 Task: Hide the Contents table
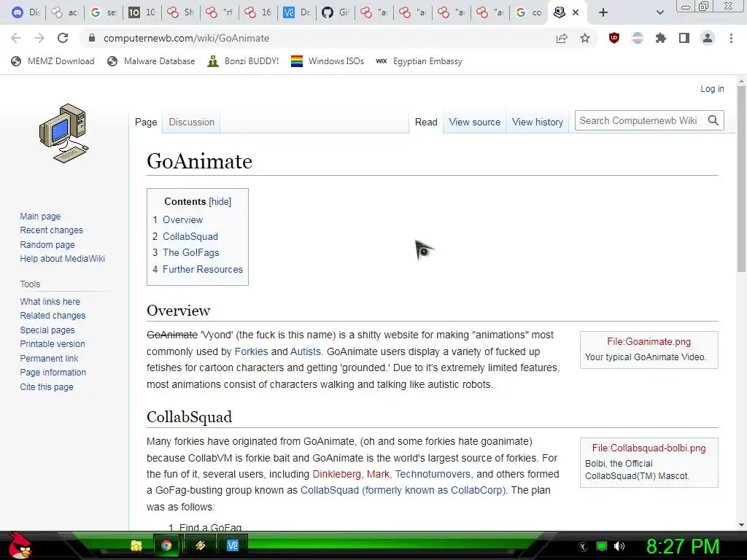(x=220, y=201)
